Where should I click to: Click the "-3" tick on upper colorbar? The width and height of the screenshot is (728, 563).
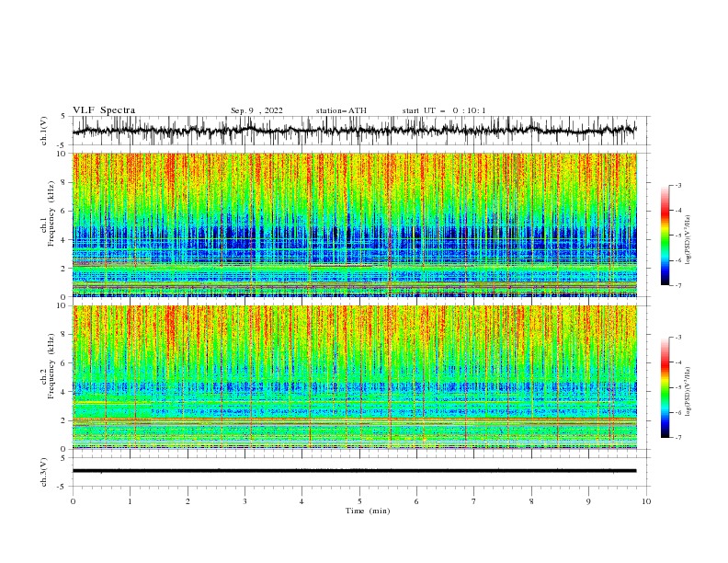[x=677, y=185]
